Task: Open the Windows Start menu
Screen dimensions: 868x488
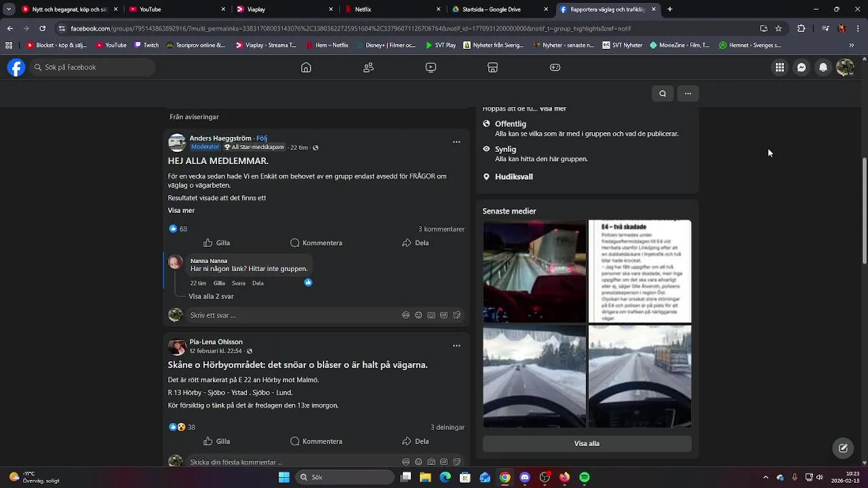Action: pos(284,477)
